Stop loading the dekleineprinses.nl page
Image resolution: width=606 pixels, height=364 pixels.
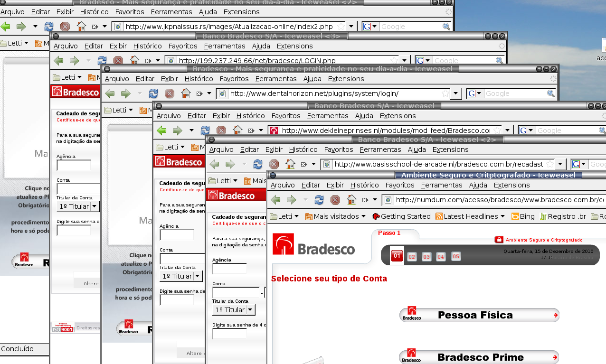[x=221, y=130]
